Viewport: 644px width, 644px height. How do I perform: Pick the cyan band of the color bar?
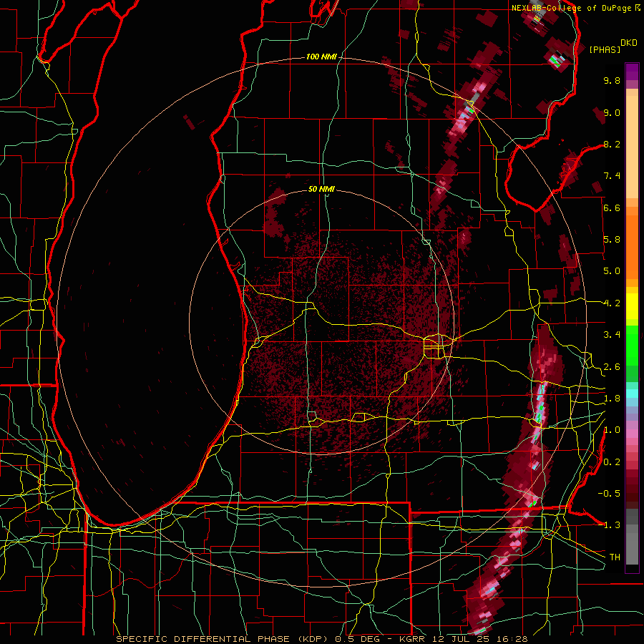tap(632, 394)
